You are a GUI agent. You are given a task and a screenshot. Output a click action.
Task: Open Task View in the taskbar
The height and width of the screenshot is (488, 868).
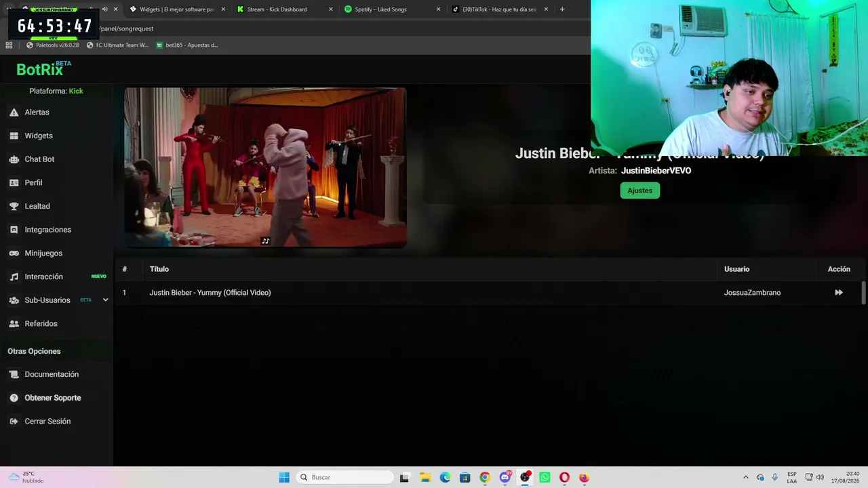404,477
